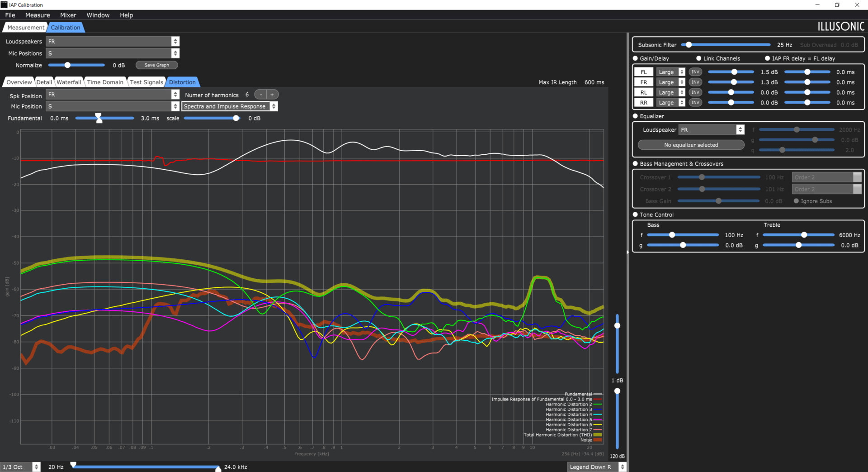Select the RR channel label box

click(644, 103)
